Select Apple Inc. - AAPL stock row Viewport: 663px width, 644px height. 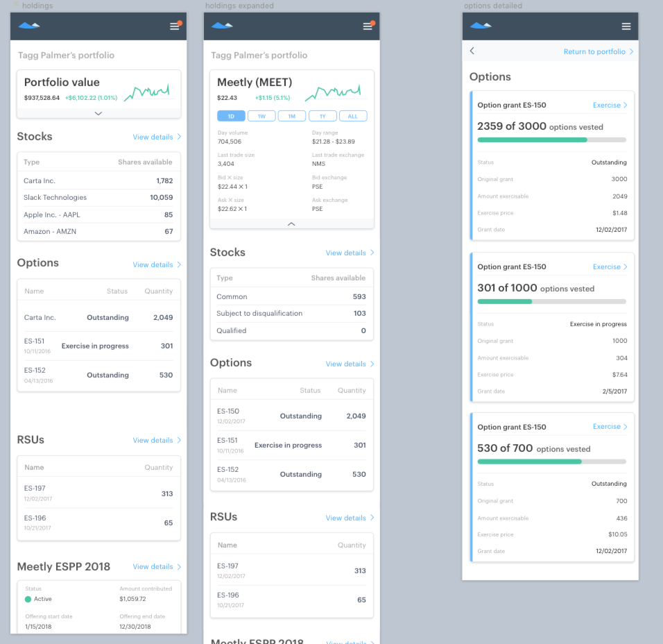point(98,214)
